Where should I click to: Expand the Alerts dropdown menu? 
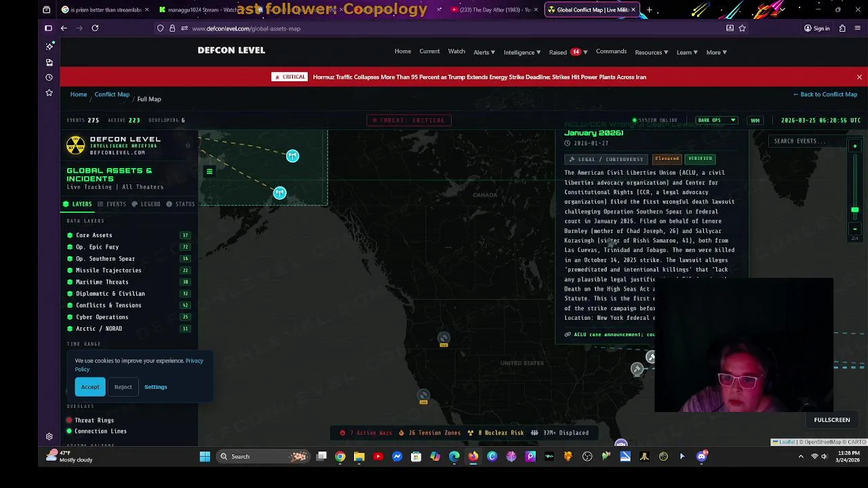click(x=484, y=52)
